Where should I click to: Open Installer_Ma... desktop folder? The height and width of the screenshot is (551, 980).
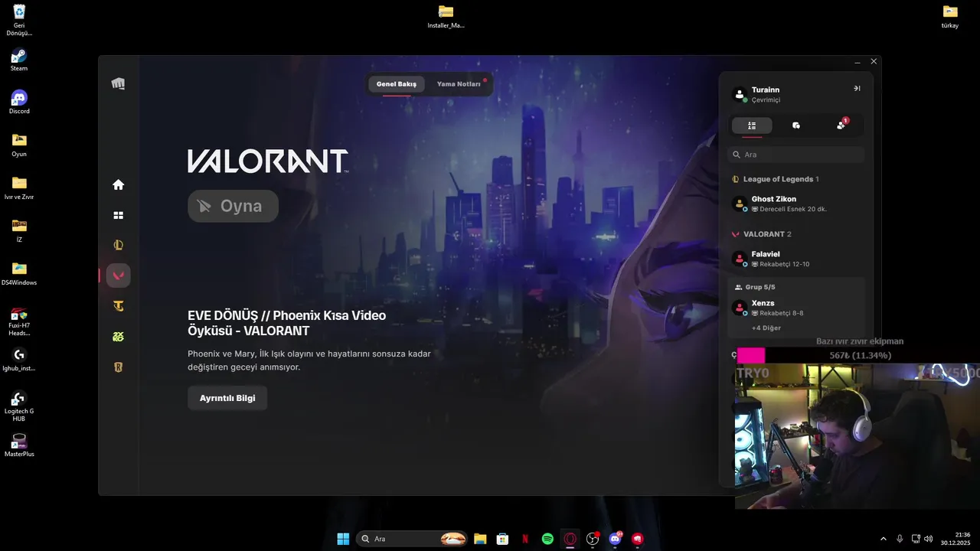(x=446, y=16)
